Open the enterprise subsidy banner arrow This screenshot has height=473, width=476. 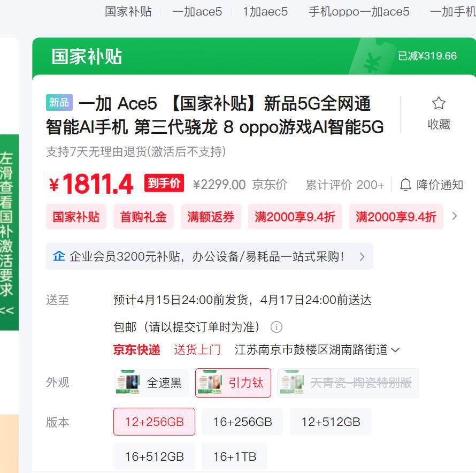point(362,257)
